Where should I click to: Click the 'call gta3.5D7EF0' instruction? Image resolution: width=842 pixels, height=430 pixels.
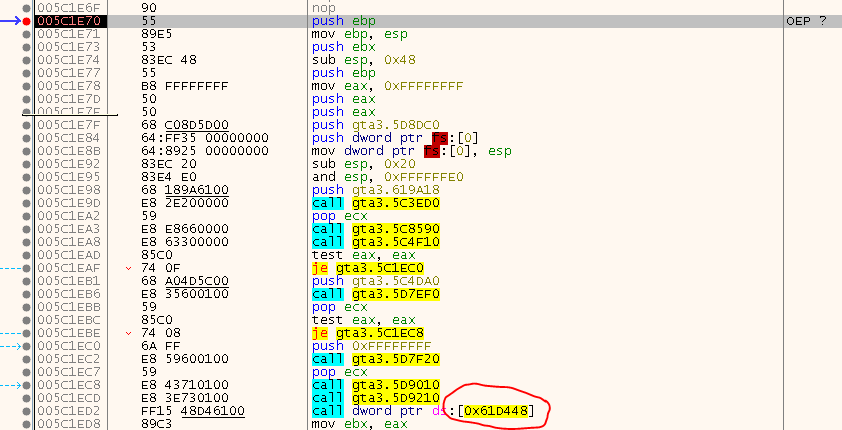(376, 294)
